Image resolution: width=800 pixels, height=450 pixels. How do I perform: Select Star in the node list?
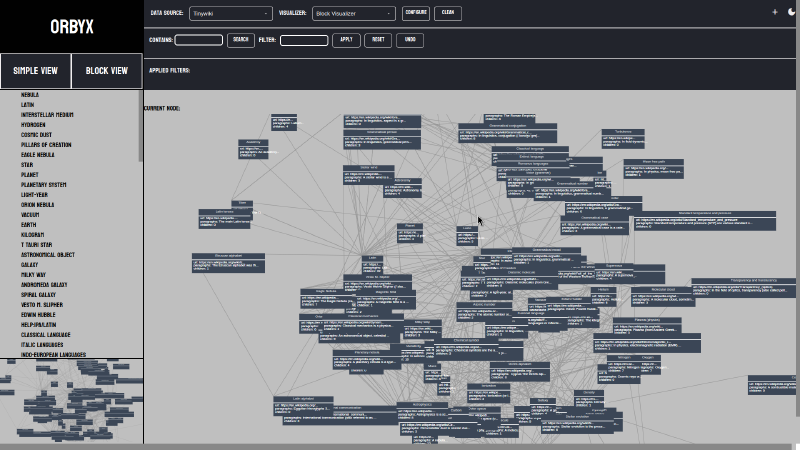coord(27,165)
